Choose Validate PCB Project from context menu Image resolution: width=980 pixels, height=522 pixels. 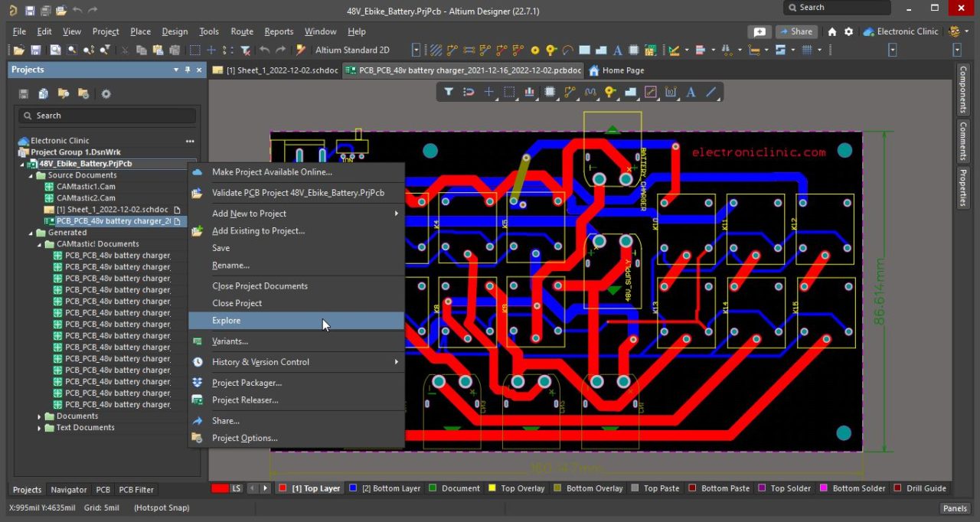point(296,193)
